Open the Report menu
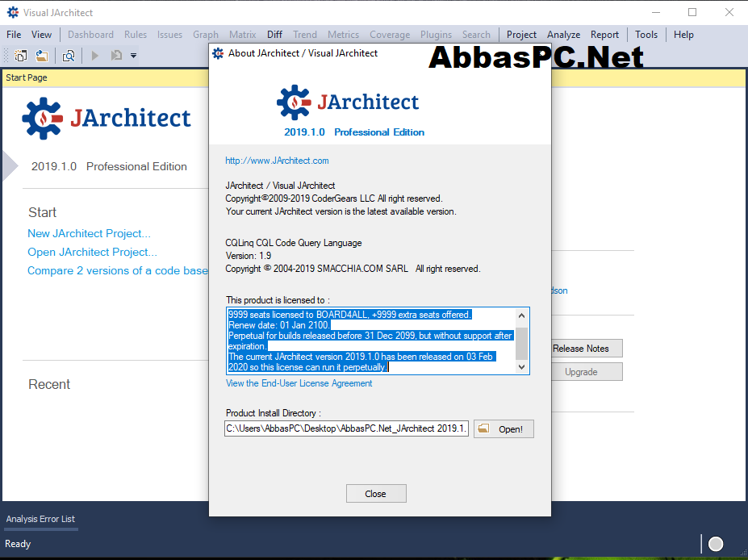This screenshot has width=748, height=560. coord(604,35)
